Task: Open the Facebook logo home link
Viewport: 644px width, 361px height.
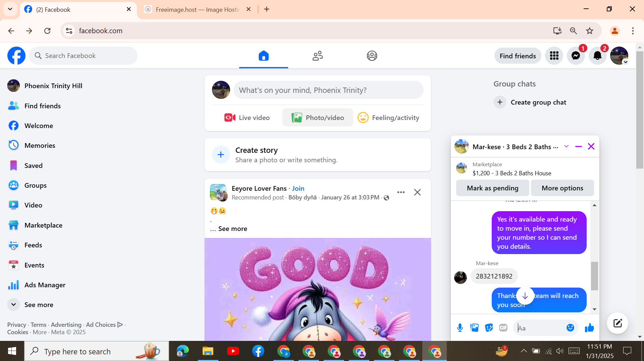Action: pyautogui.click(x=16, y=56)
